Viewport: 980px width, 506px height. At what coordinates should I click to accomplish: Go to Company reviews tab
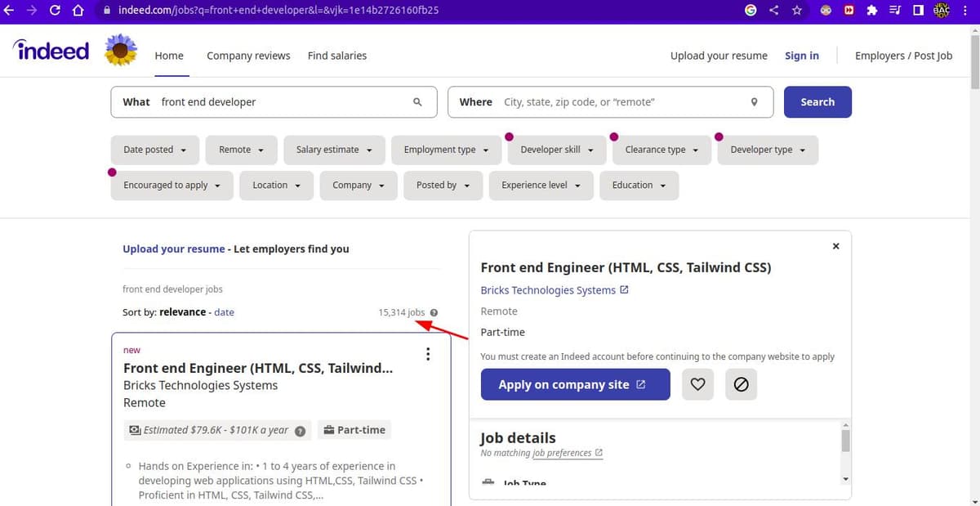(x=248, y=56)
